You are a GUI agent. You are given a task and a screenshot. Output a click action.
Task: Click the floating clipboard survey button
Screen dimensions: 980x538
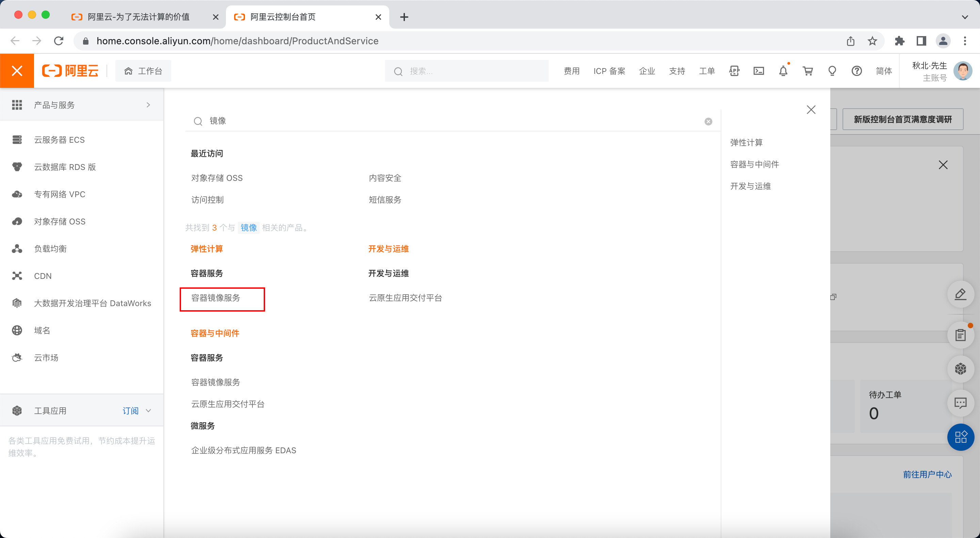(x=961, y=335)
